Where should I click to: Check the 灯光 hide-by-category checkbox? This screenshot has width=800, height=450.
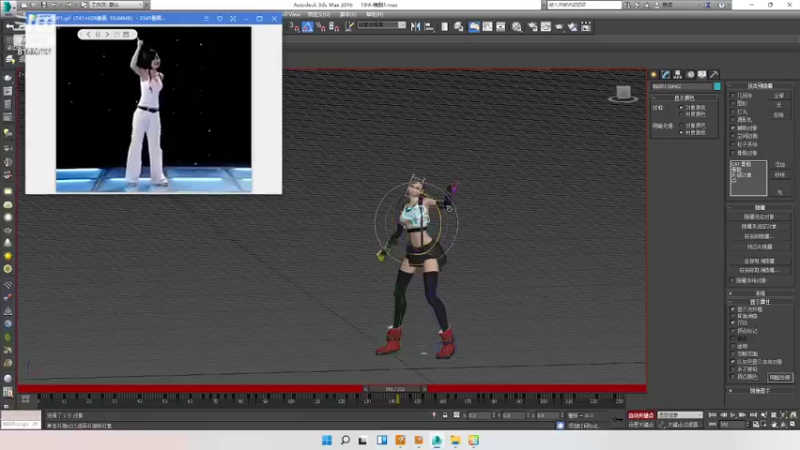[733, 111]
